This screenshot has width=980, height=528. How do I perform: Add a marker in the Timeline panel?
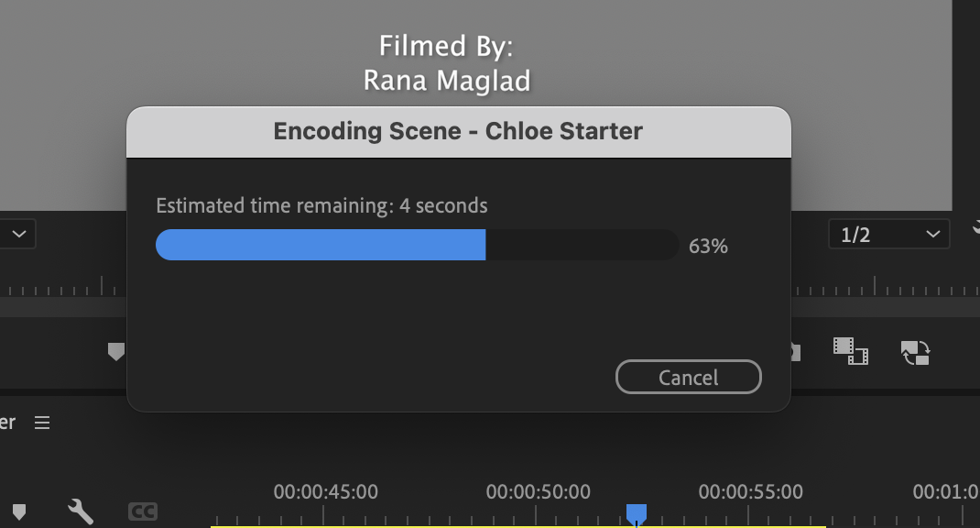[19, 511]
